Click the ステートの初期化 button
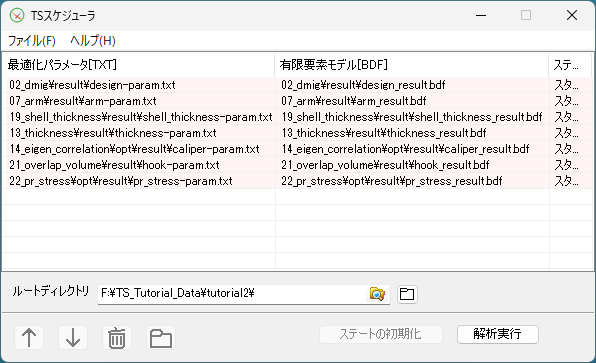This screenshot has width=596, height=363. pyautogui.click(x=380, y=334)
